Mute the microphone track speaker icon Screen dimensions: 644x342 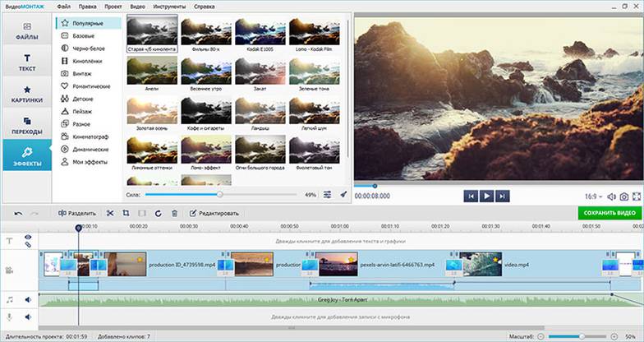(x=28, y=317)
